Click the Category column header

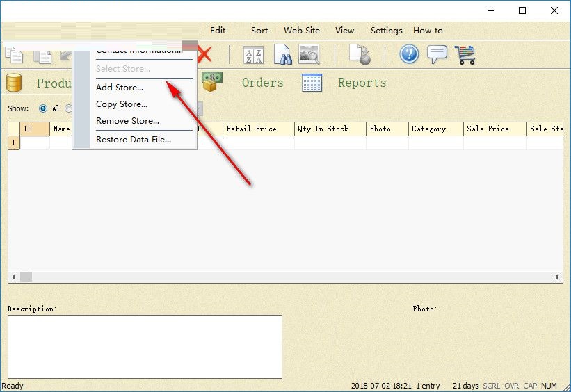click(x=436, y=129)
